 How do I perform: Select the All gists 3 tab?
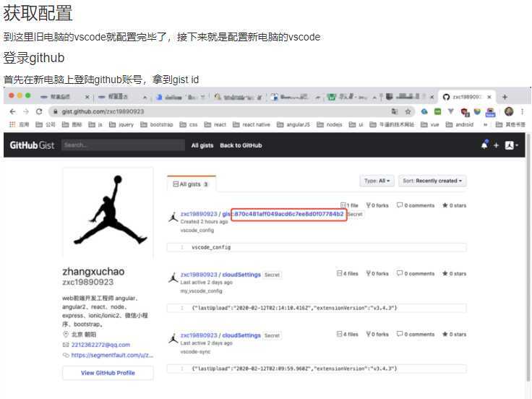tap(192, 184)
